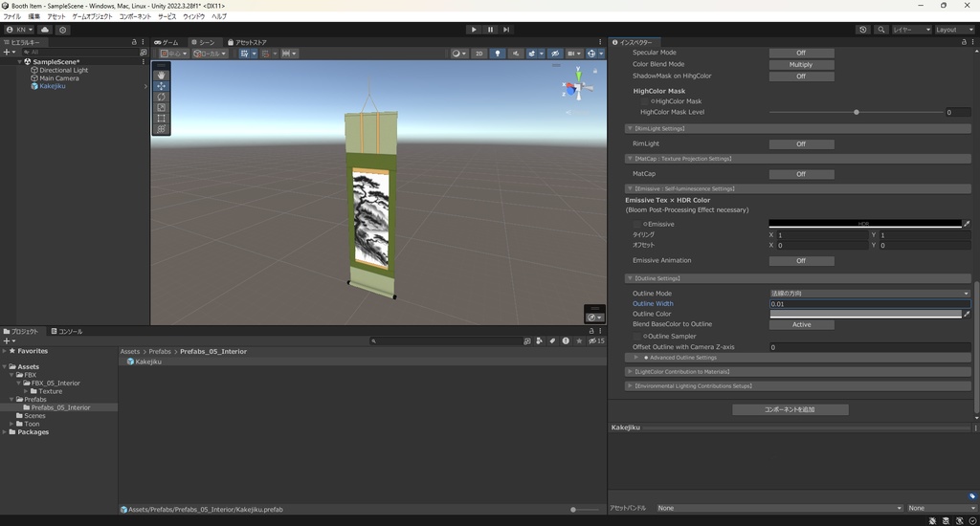The width and height of the screenshot is (980, 526).
Task: Click search by label icon in Project
Action: click(x=552, y=341)
